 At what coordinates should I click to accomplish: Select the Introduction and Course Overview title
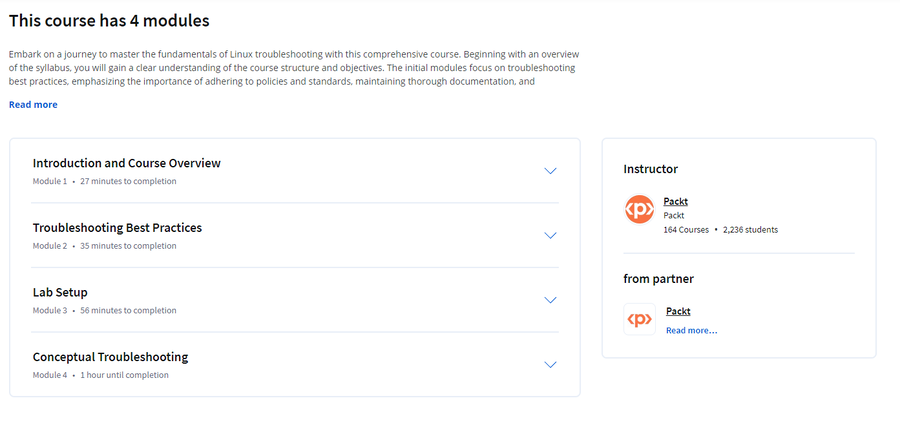tap(127, 163)
